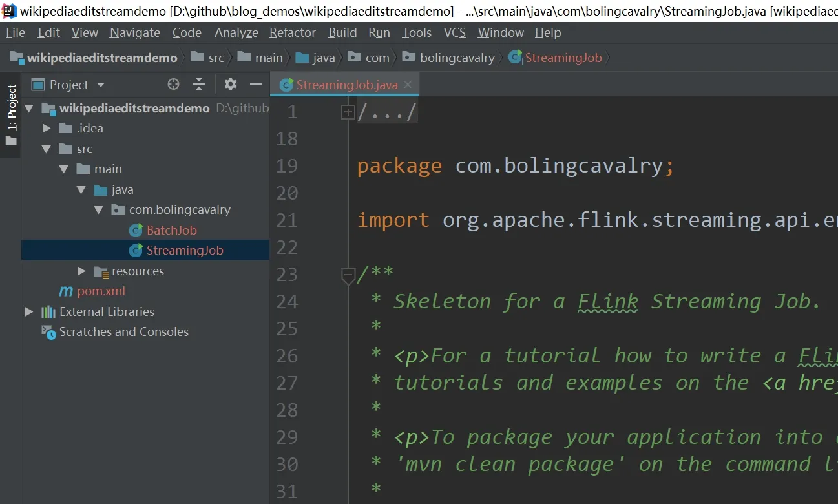Click the Collapse All icon in Project panel
This screenshot has height=504, width=838.
[x=199, y=84]
